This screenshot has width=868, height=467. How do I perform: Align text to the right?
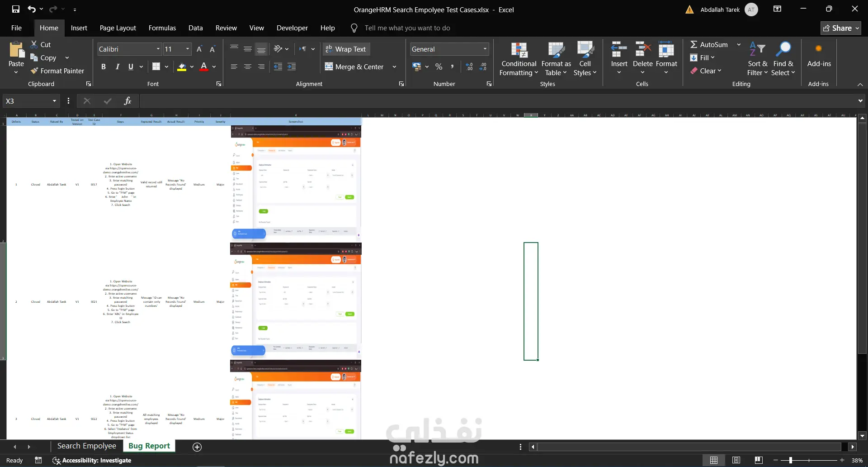click(x=261, y=67)
